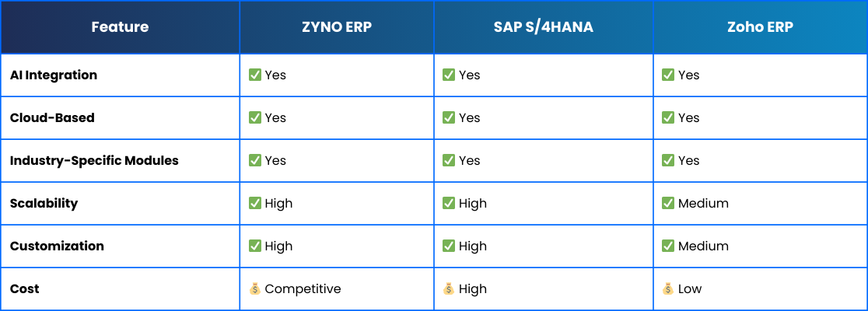
Task: Click the Industry-Specific Modules row label
Action: (94, 160)
